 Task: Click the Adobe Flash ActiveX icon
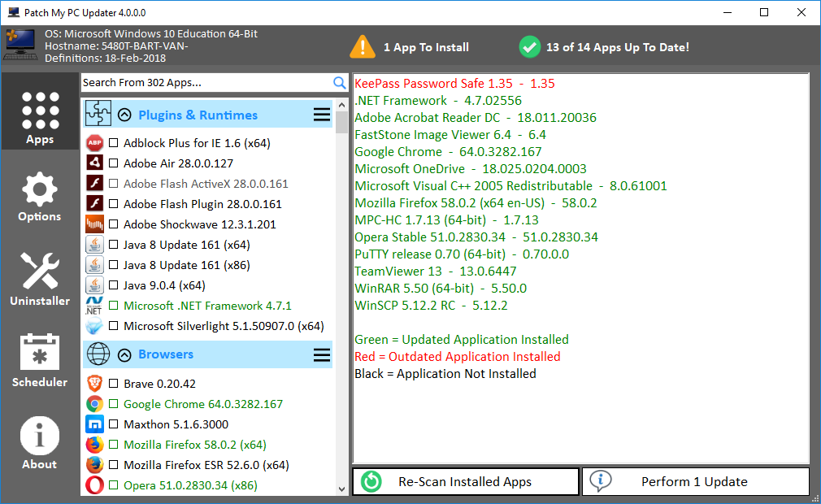coord(95,183)
